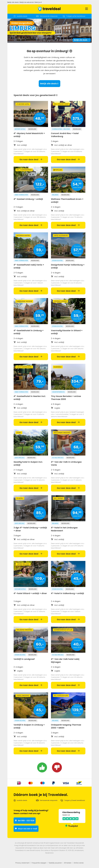99x868 pixels.
Task: Open the hamburger menu
Action: (x=87, y=9)
